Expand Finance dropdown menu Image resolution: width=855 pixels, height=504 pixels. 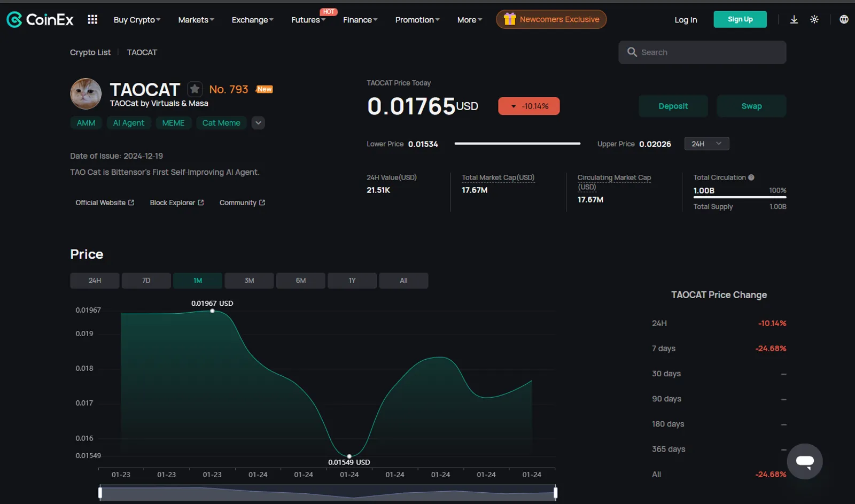click(x=360, y=20)
